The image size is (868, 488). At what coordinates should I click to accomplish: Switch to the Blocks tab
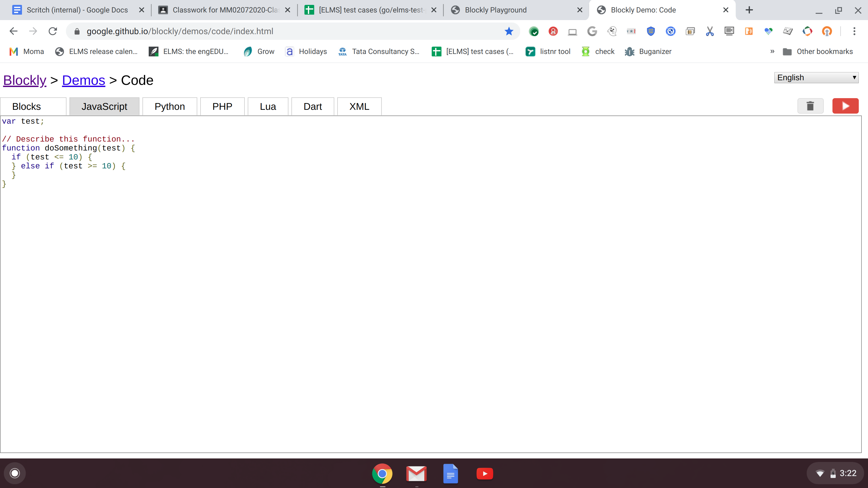coord(27,106)
